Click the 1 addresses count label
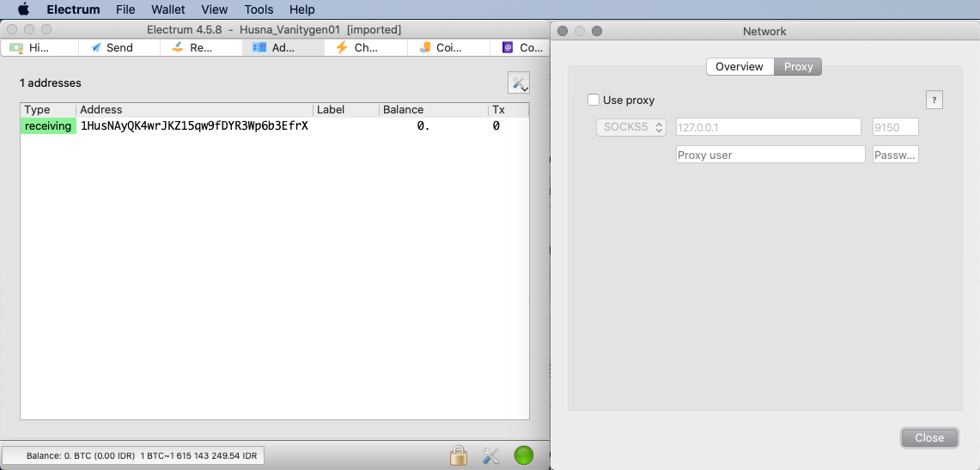The image size is (980, 470). click(51, 82)
